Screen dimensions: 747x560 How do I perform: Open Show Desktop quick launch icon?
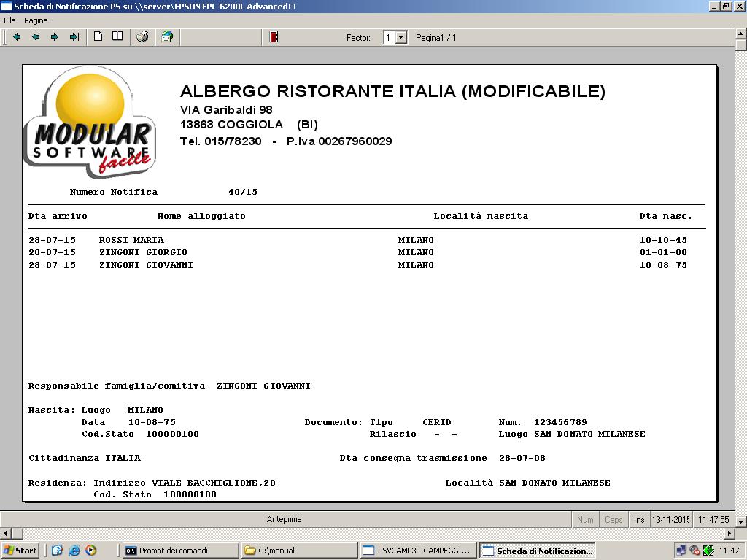[x=57, y=551]
